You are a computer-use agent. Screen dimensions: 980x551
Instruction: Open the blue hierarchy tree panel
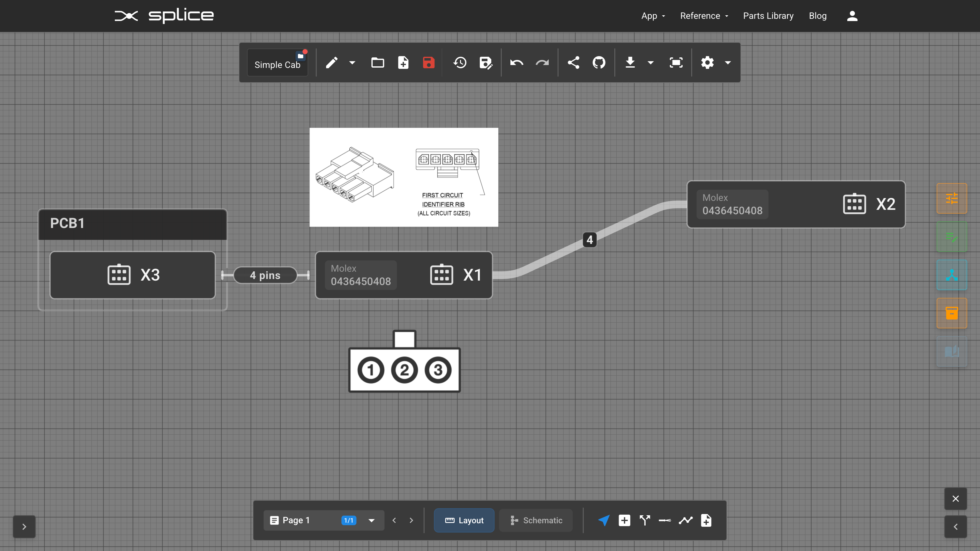click(952, 275)
